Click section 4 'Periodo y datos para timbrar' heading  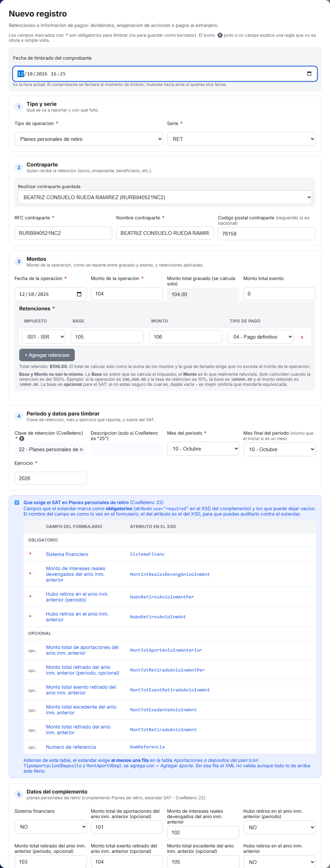pos(63,414)
